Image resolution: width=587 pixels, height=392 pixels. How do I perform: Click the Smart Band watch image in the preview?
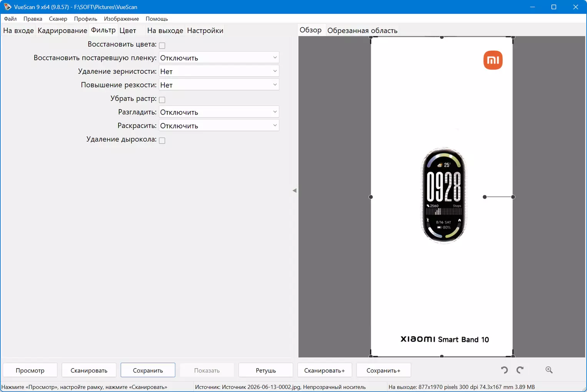pyautogui.click(x=444, y=195)
